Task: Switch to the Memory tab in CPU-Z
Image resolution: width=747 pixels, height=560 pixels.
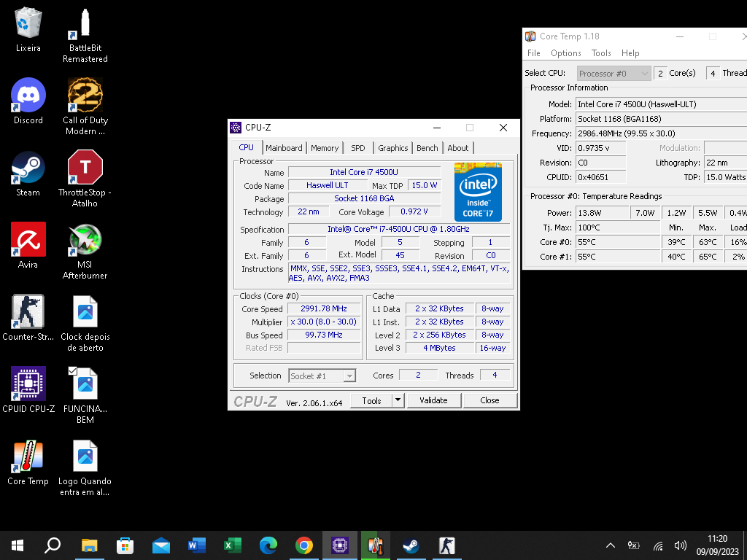Action: tap(325, 148)
